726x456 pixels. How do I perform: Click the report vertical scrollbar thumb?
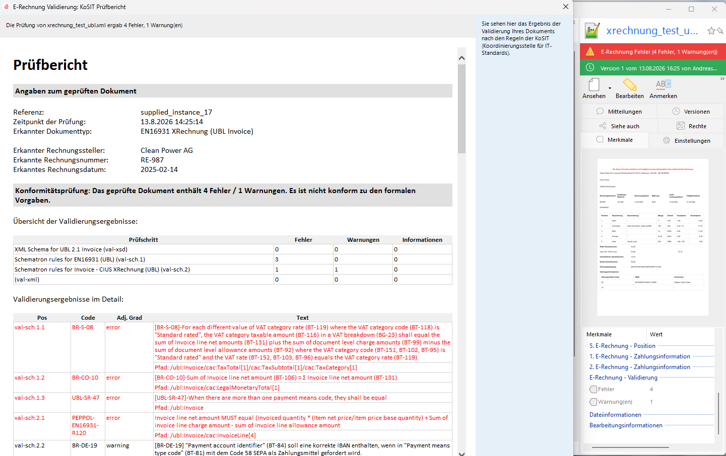pos(461,109)
